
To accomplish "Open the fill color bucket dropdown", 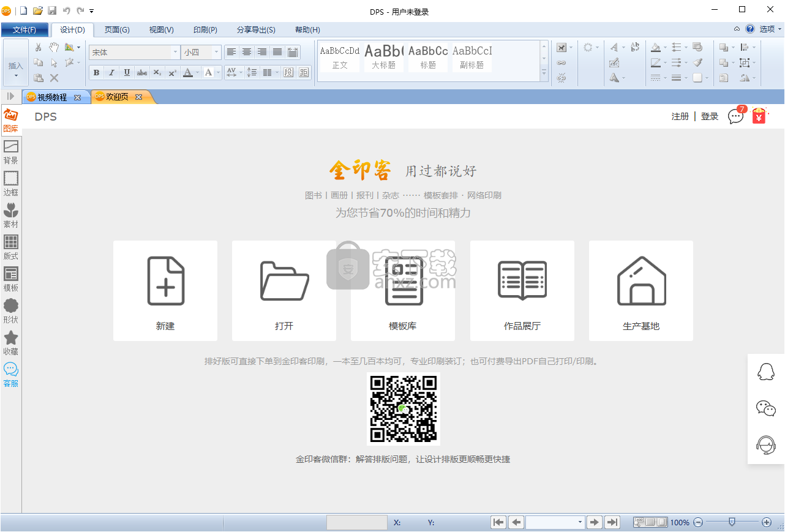I will pos(666,47).
